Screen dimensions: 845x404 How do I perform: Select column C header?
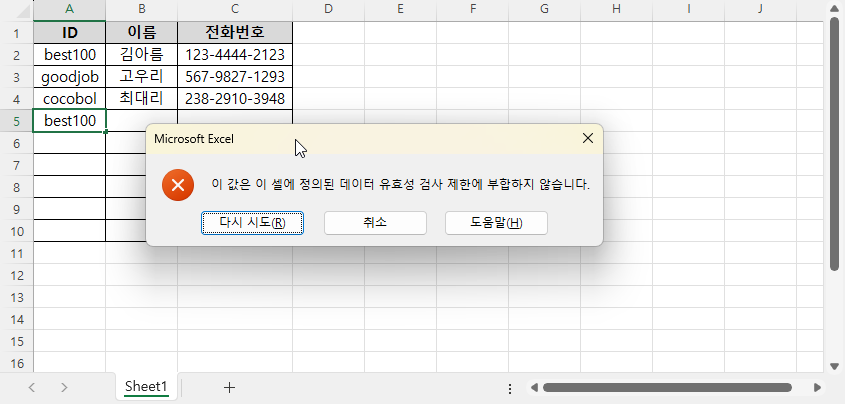pyautogui.click(x=235, y=9)
